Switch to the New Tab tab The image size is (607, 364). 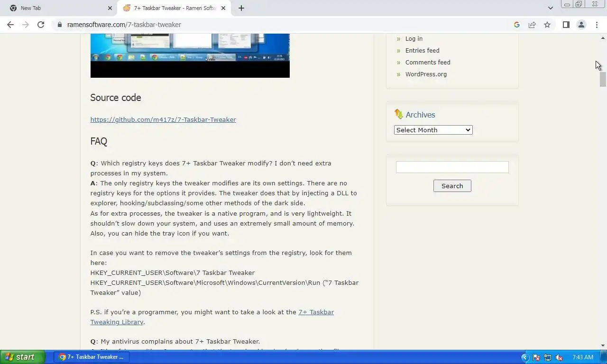(x=59, y=8)
